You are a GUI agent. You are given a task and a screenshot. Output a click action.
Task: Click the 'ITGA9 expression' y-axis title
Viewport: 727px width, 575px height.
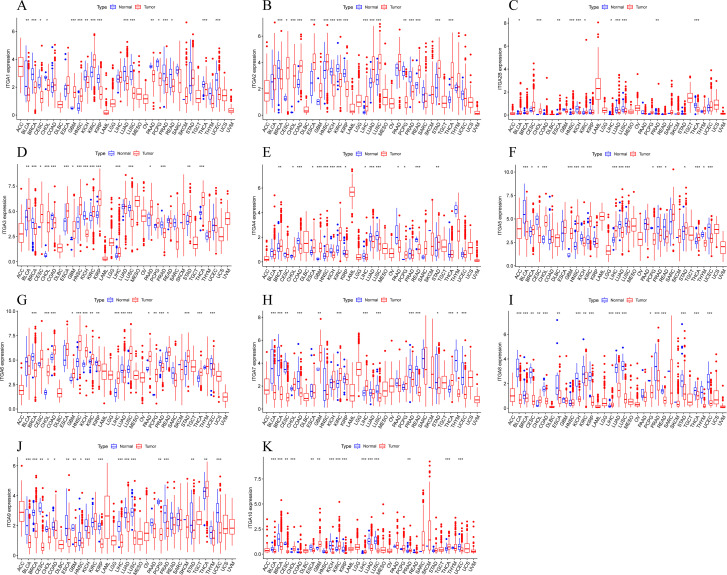(x=8, y=508)
